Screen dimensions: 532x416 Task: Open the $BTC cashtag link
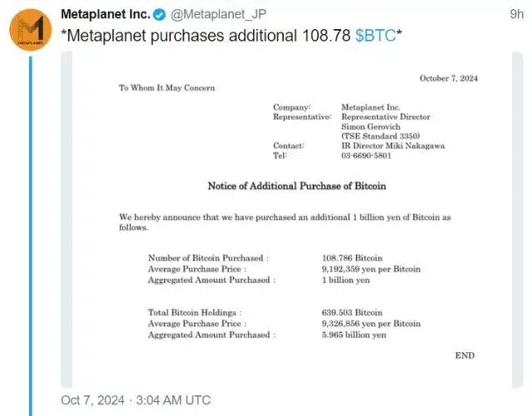pyautogui.click(x=375, y=35)
